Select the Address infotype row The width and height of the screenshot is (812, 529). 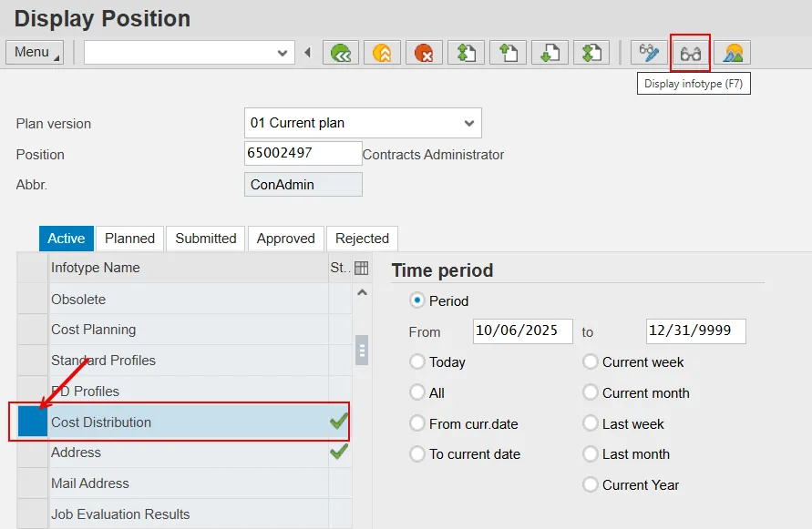pos(76,453)
